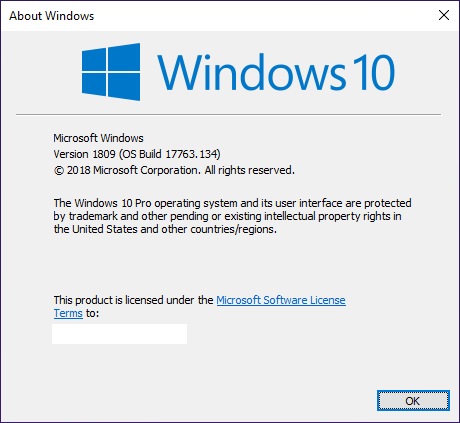Click the About Windows title bar text
The height and width of the screenshot is (423, 460).
[52, 16]
